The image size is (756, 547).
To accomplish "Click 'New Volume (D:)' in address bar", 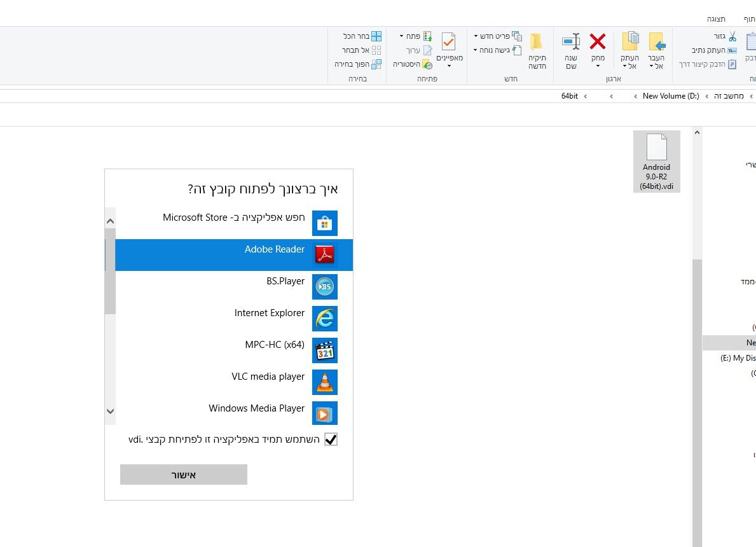I will pos(671,96).
